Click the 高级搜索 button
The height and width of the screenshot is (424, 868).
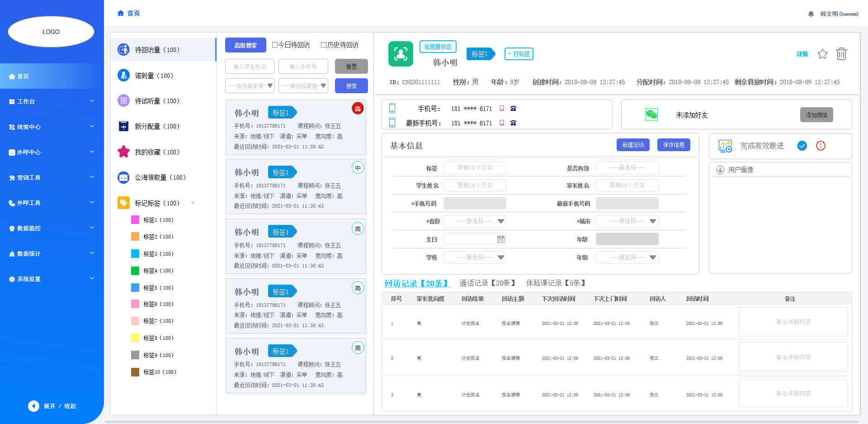[245, 45]
